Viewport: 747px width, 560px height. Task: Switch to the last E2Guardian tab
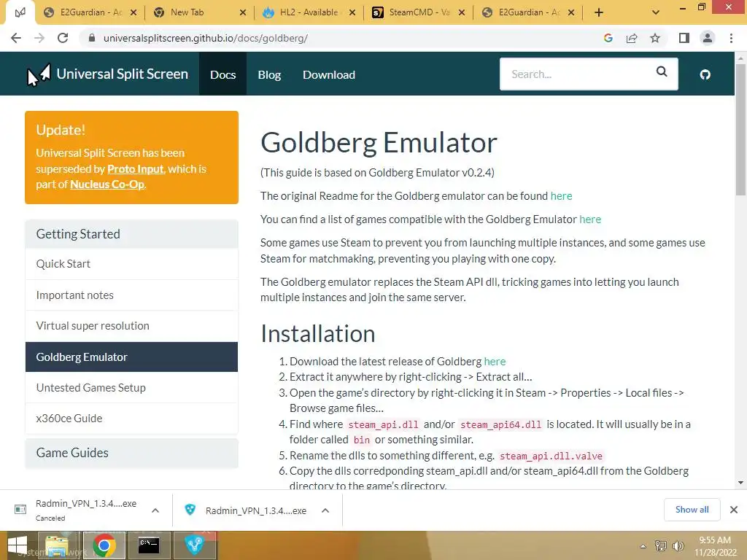(529, 12)
